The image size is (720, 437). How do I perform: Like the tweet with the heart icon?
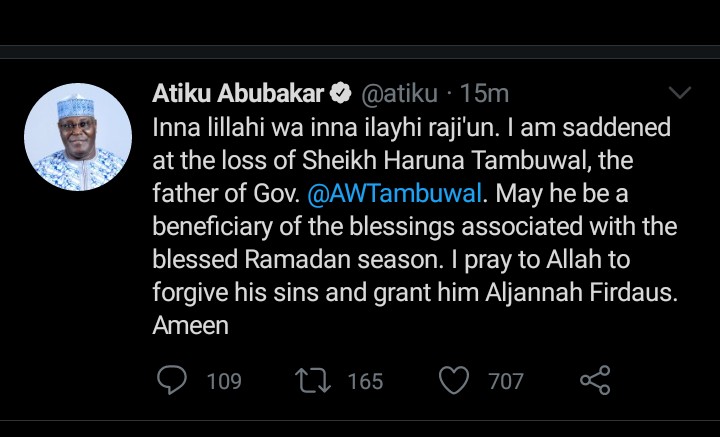point(455,380)
